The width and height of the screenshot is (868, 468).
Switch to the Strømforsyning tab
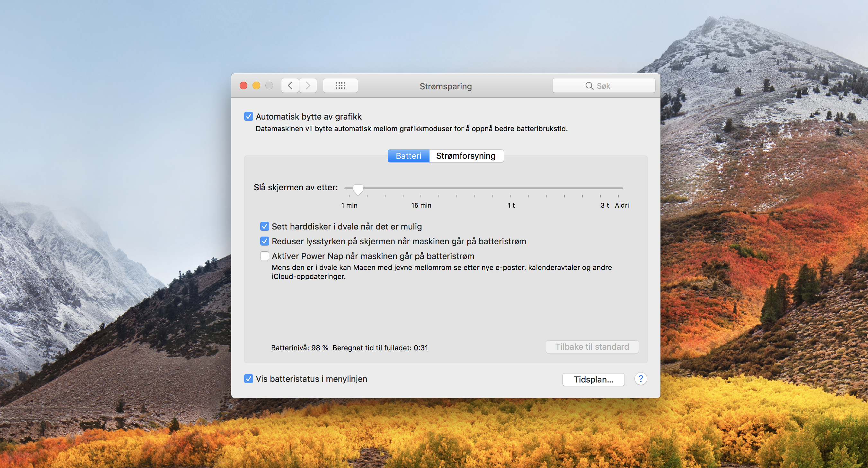[x=466, y=156]
